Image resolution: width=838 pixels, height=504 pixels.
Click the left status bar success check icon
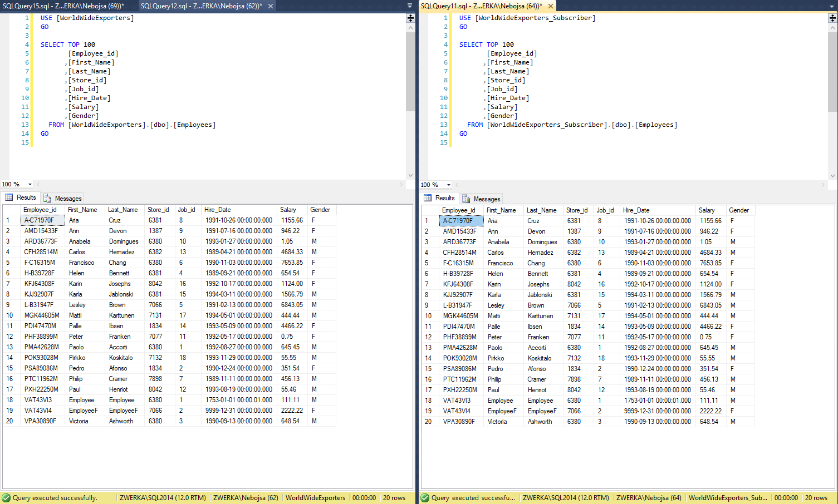[6, 498]
